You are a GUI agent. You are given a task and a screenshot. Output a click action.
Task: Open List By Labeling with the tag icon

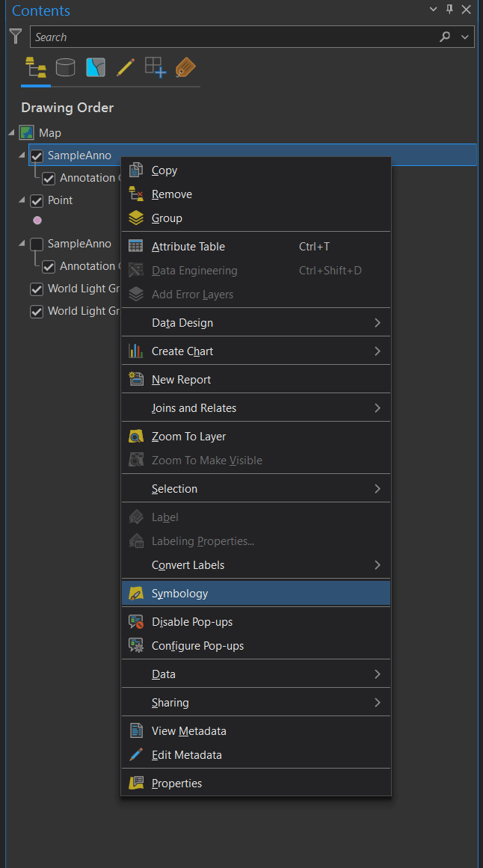(185, 67)
